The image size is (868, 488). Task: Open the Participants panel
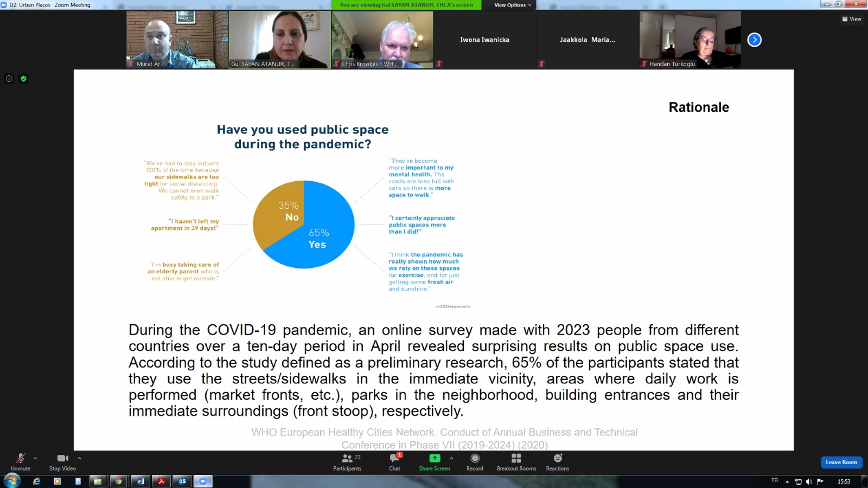coord(347,462)
